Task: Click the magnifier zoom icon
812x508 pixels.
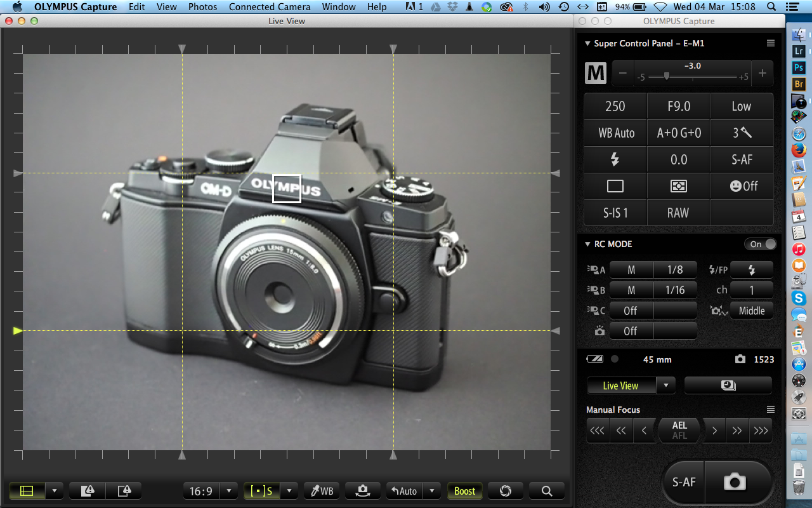Action: tap(547, 491)
